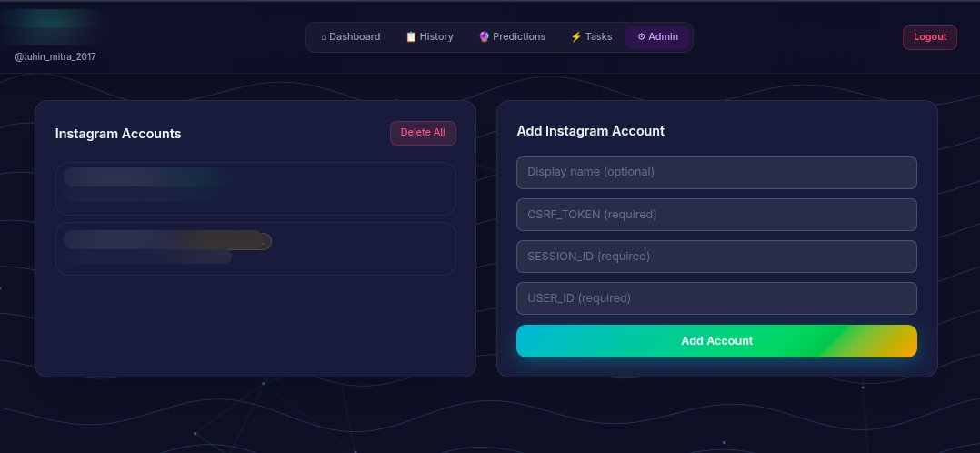Click the clipboard icon beside History

pos(411,37)
